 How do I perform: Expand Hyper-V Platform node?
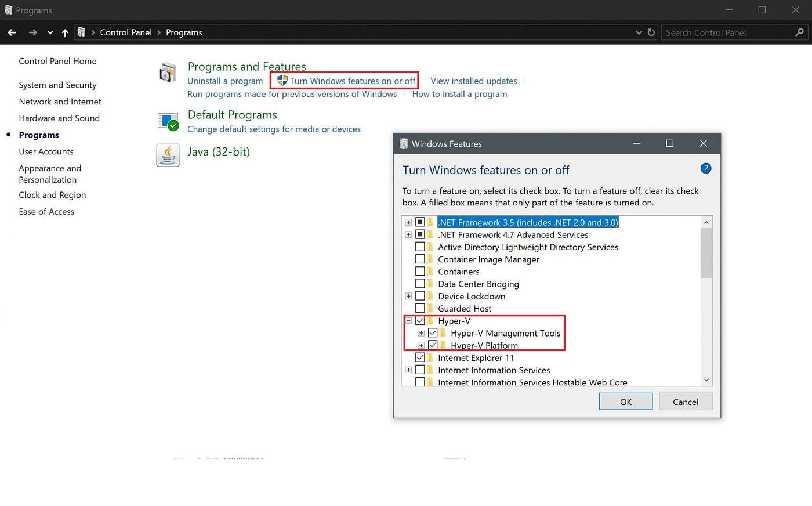pos(421,345)
